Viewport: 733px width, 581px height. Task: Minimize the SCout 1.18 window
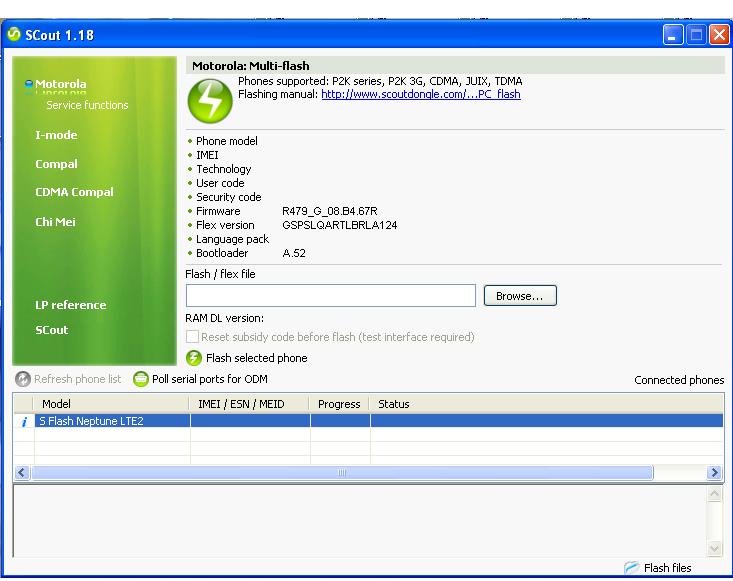[673, 35]
